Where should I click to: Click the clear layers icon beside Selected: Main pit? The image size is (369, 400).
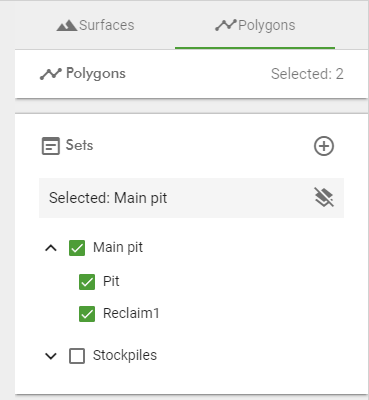point(324,197)
